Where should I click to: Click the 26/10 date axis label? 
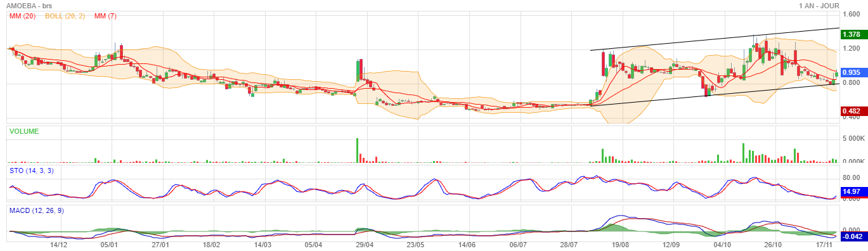click(x=774, y=244)
